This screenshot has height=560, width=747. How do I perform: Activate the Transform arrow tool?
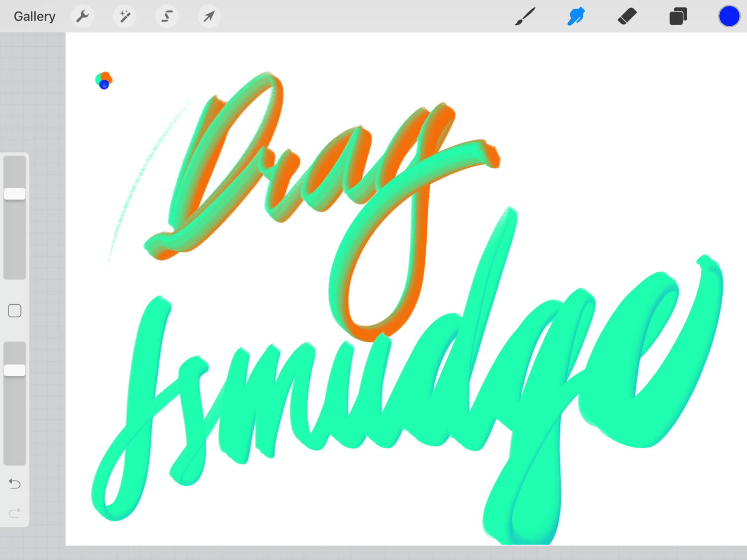point(209,16)
